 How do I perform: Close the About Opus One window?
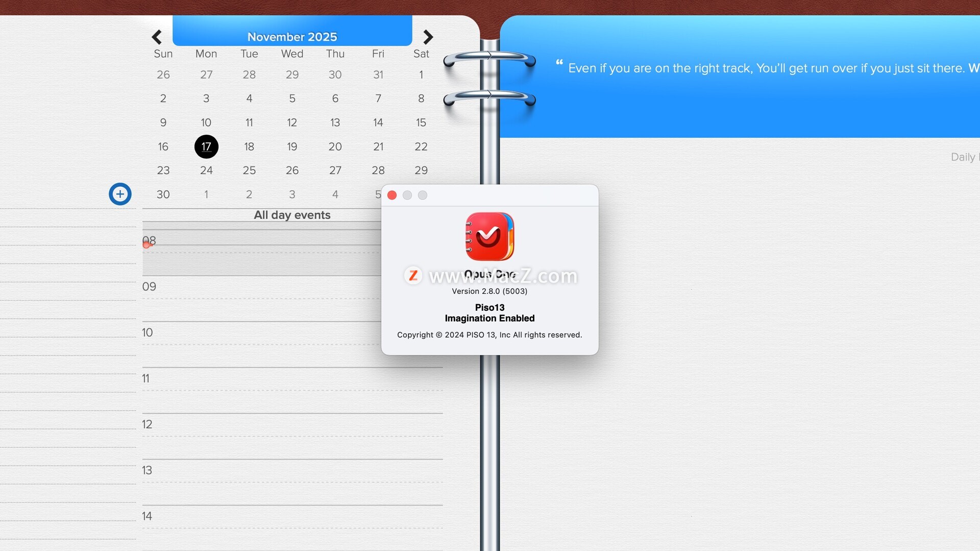[x=392, y=195]
